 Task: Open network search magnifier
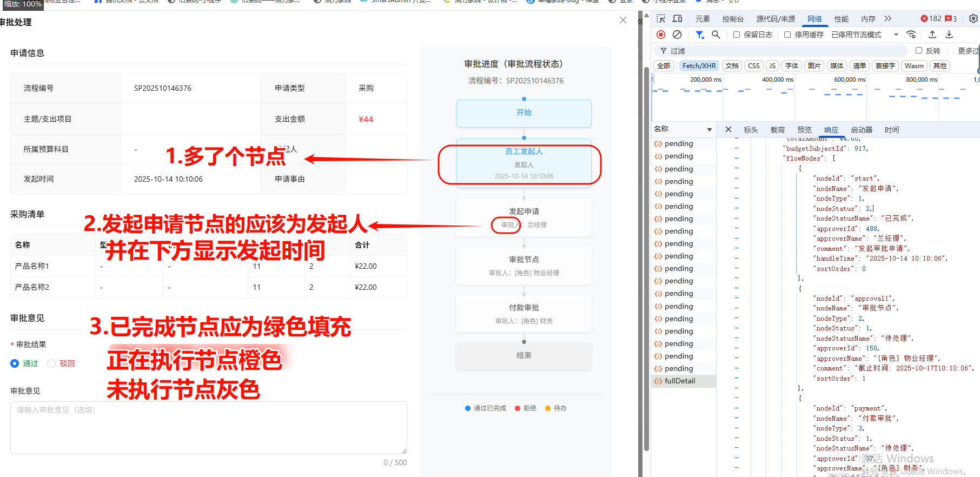coord(716,35)
